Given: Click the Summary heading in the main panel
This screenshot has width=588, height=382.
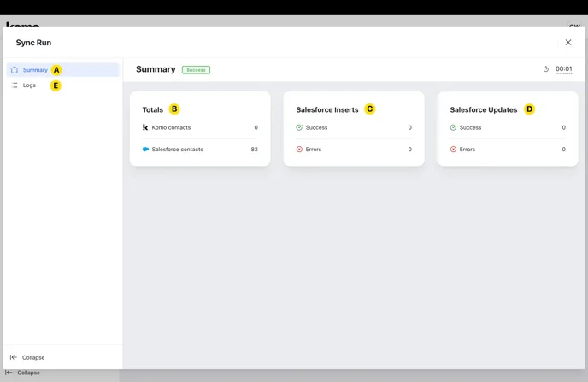Looking at the screenshot, I should click(x=156, y=69).
